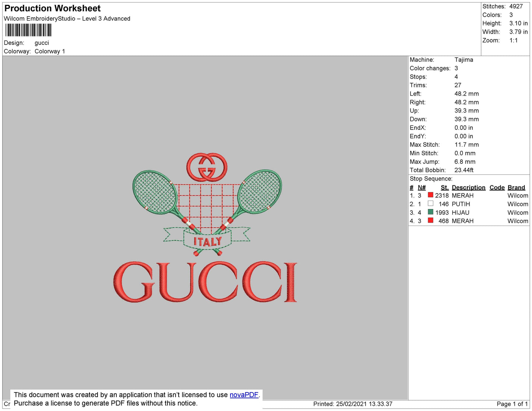Click the white swatch for PUTIH
The height and width of the screenshot is (411, 532).
pyautogui.click(x=430, y=203)
